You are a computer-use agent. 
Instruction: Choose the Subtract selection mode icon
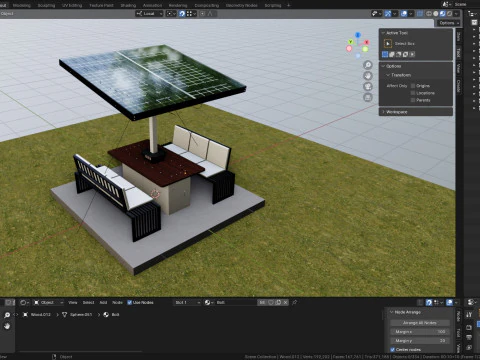coord(399,54)
